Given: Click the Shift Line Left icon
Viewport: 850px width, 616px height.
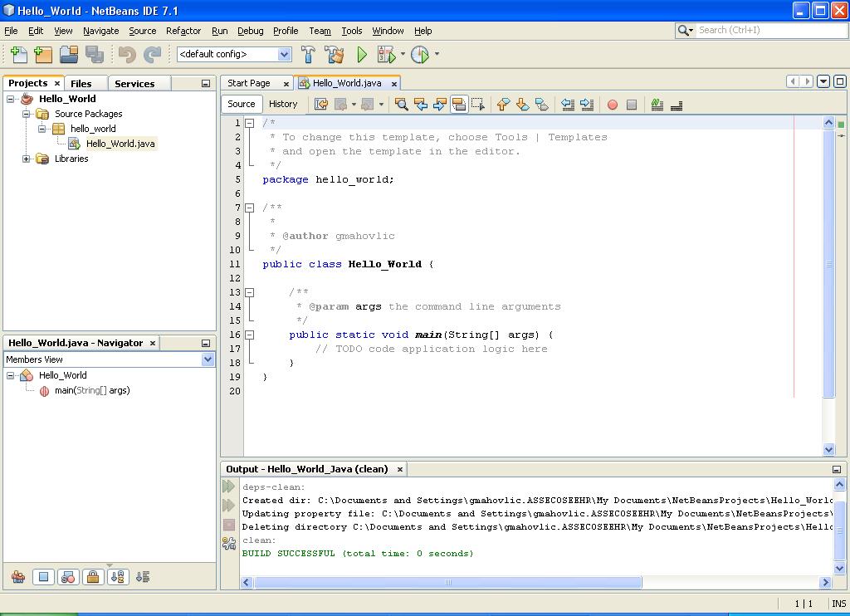Looking at the screenshot, I should pyautogui.click(x=568, y=105).
